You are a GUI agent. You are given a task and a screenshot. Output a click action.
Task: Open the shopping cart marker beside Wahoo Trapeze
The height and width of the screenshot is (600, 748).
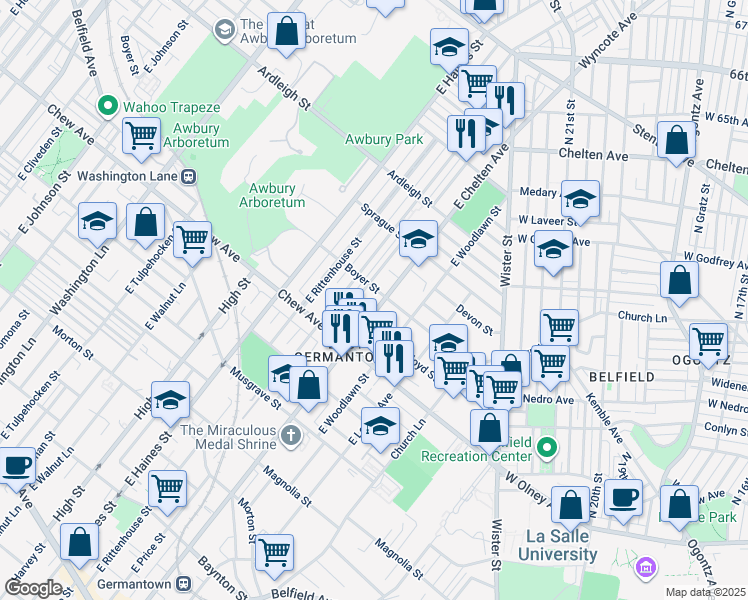pos(141,136)
